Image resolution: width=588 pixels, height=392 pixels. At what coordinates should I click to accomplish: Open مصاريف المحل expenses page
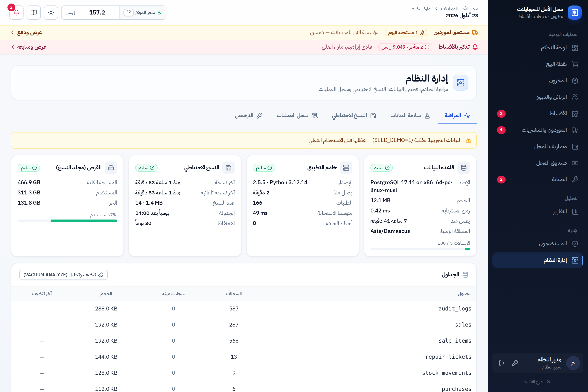tap(538, 146)
